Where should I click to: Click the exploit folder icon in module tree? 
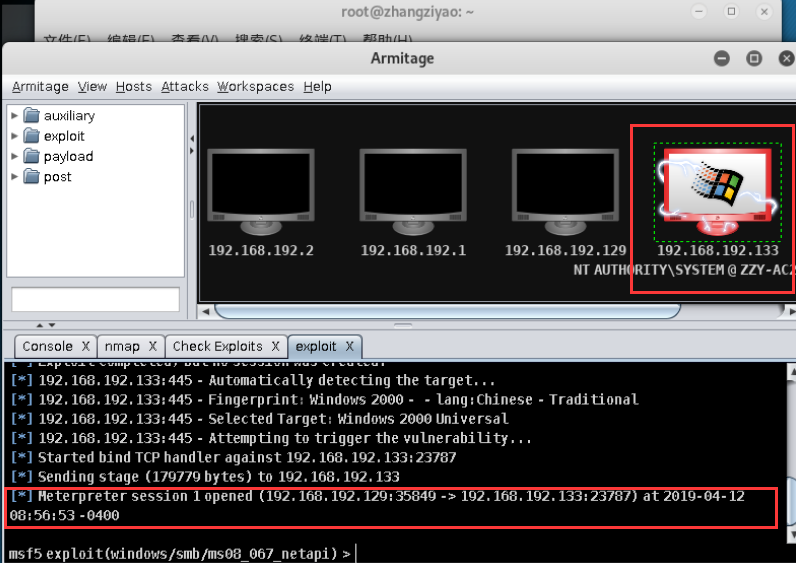[x=31, y=136]
